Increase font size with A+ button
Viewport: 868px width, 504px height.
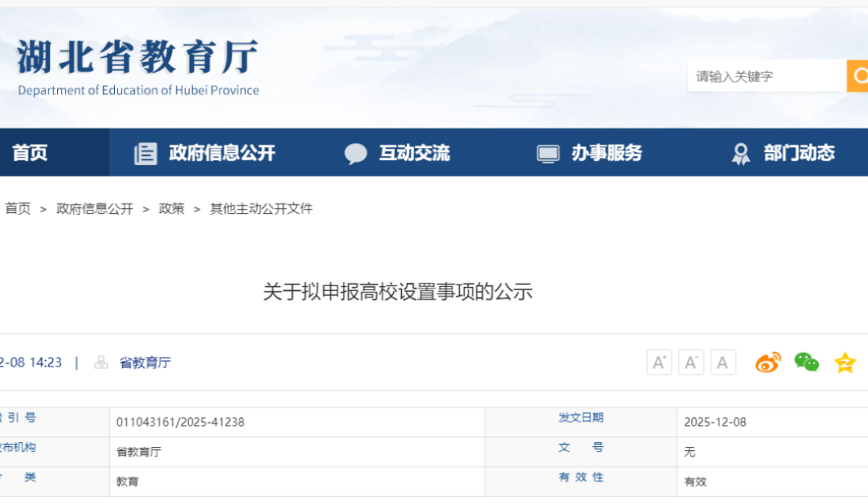click(659, 363)
